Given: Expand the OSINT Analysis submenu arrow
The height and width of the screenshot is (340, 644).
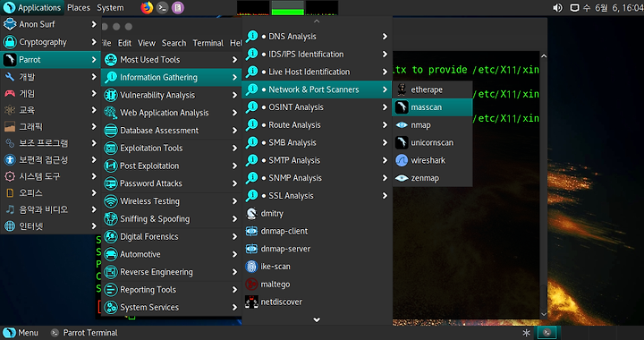Looking at the screenshot, I should (385, 107).
